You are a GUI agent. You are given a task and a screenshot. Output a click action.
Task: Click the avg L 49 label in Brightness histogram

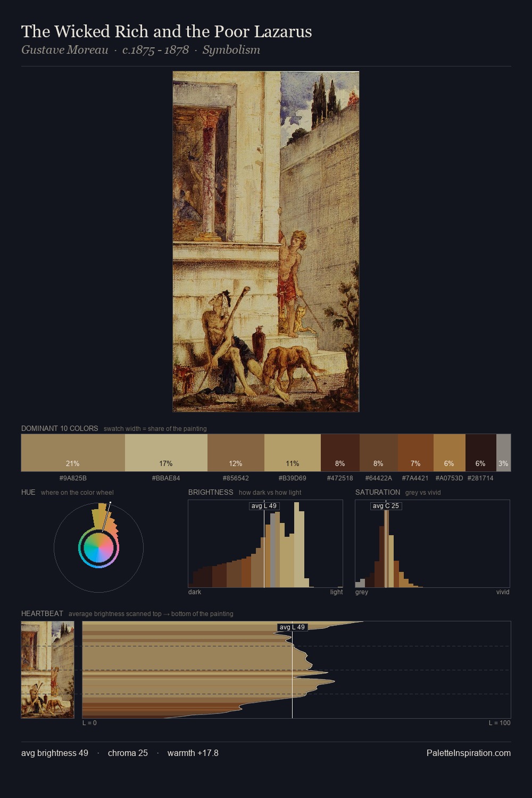pyautogui.click(x=264, y=506)
